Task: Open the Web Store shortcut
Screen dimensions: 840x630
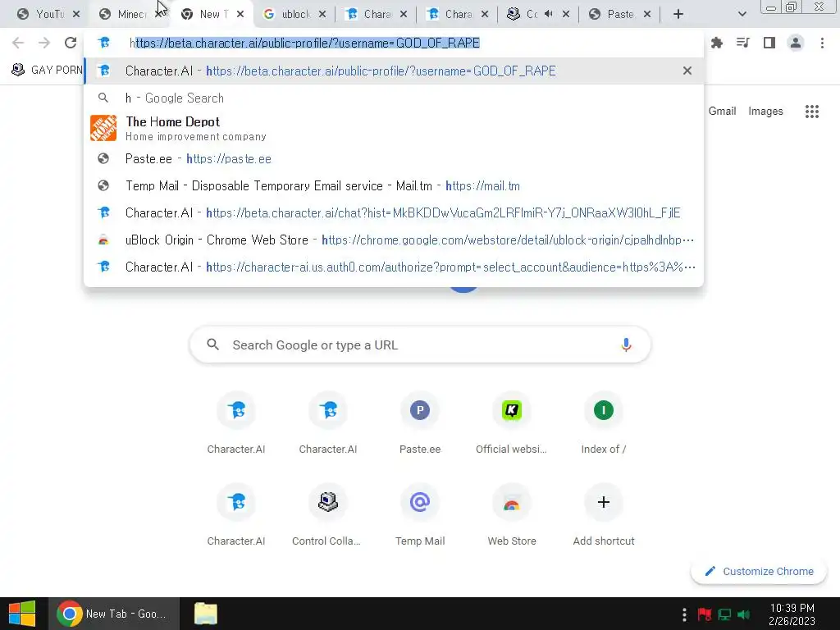Action: (x=512, y=516)
